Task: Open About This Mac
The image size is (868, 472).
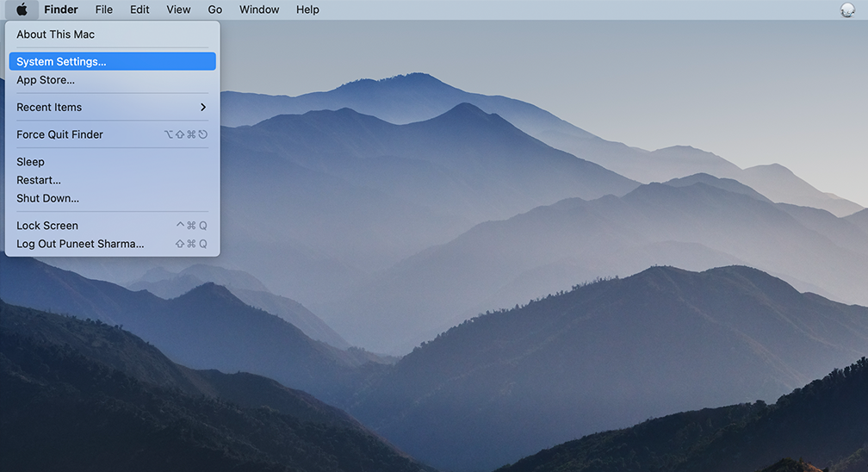Action: (x=56, y=34)
